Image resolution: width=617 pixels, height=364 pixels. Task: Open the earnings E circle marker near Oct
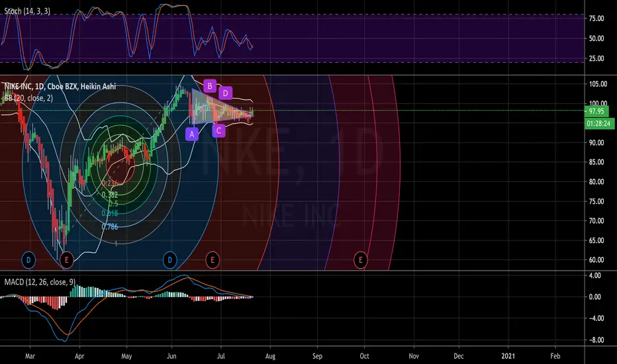click(x=360, y=260)
